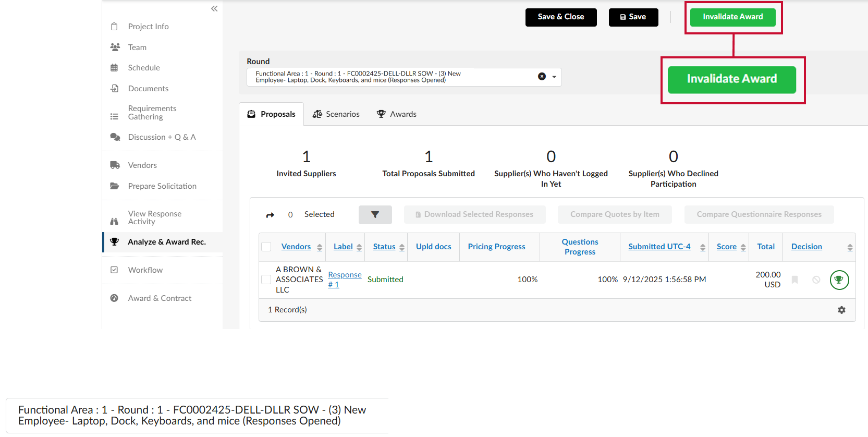
Task: Select Requirements Gathering in the sidebar
Action: tap(152, 113)
